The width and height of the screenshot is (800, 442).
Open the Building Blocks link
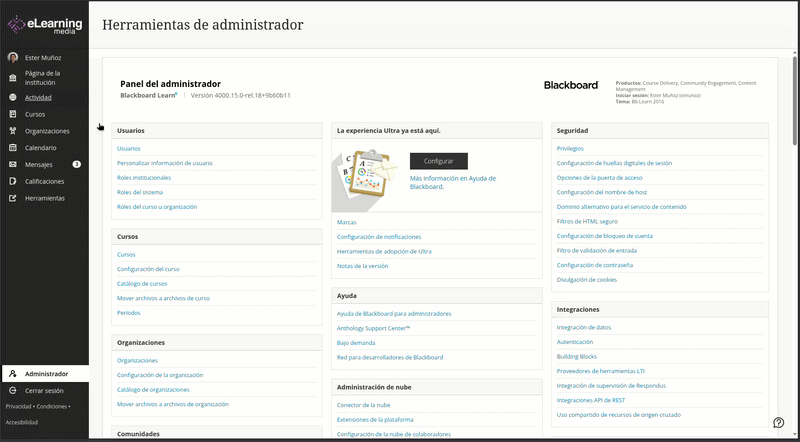tap(577, 357)
